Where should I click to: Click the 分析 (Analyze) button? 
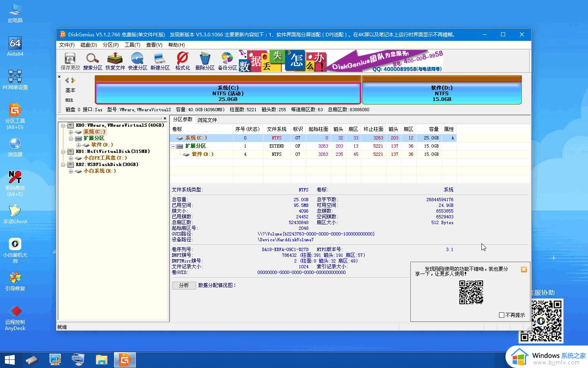coord(184,285)
